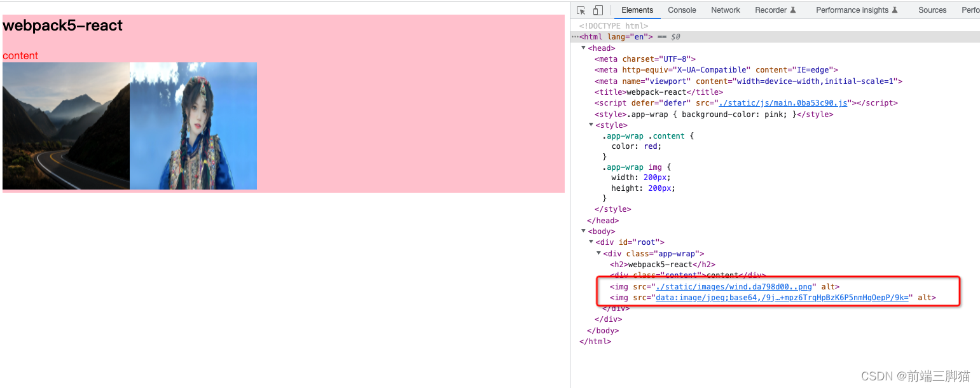This screenshot has width=980, height=388.
Task: Collapse the head node triangle
Action: coord(584,48)
